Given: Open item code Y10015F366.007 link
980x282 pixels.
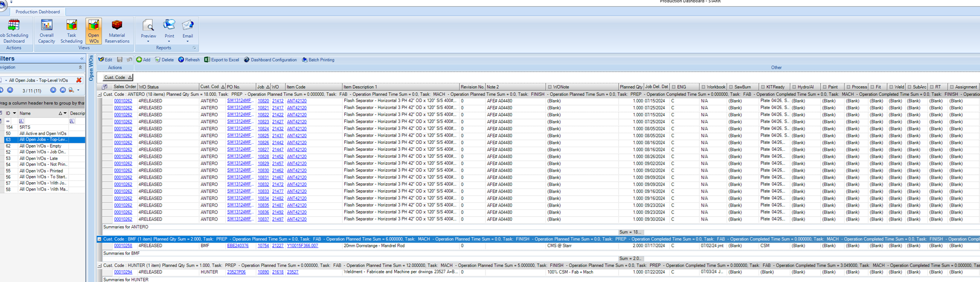Looking at the screenshot, I should (x=302, y=246).
